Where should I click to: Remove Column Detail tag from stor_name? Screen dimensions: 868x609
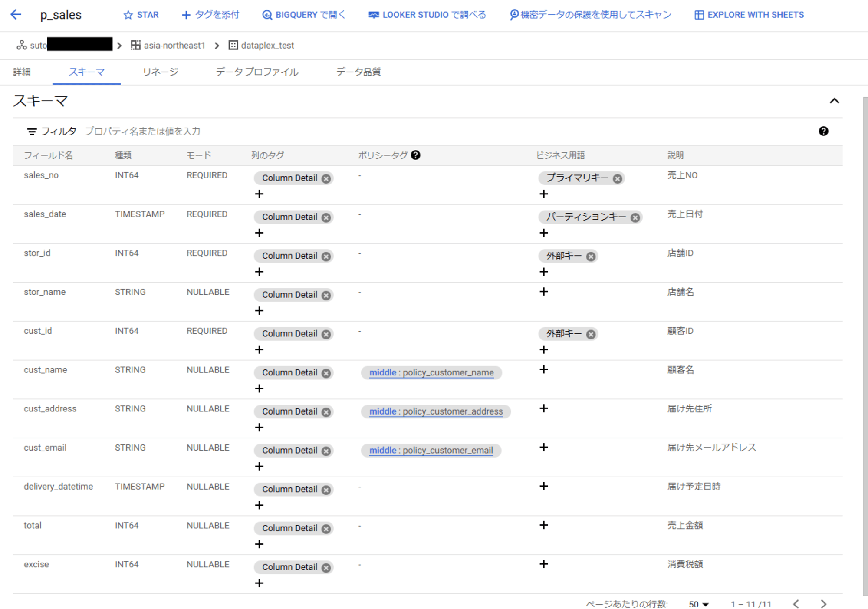[x=326, y=295]
